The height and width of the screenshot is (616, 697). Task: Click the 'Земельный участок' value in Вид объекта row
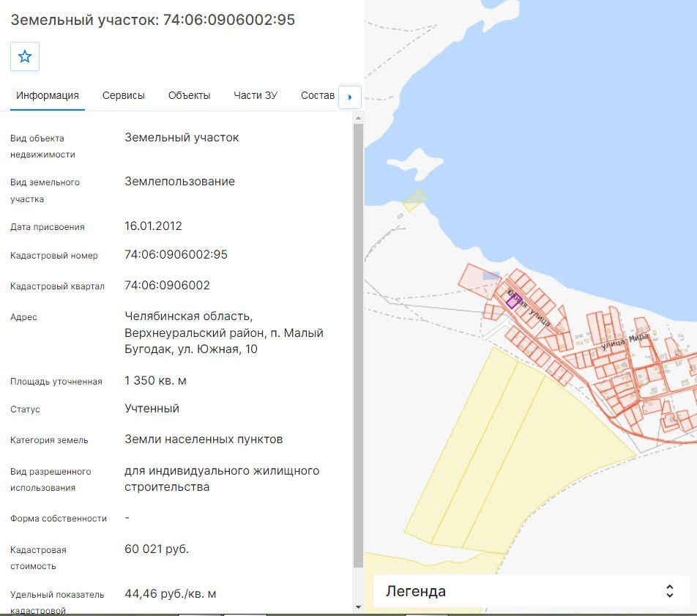(182, 138)
